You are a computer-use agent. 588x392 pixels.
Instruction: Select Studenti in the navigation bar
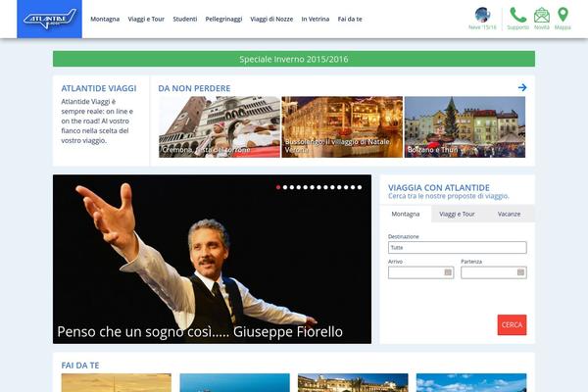(185, 20)
